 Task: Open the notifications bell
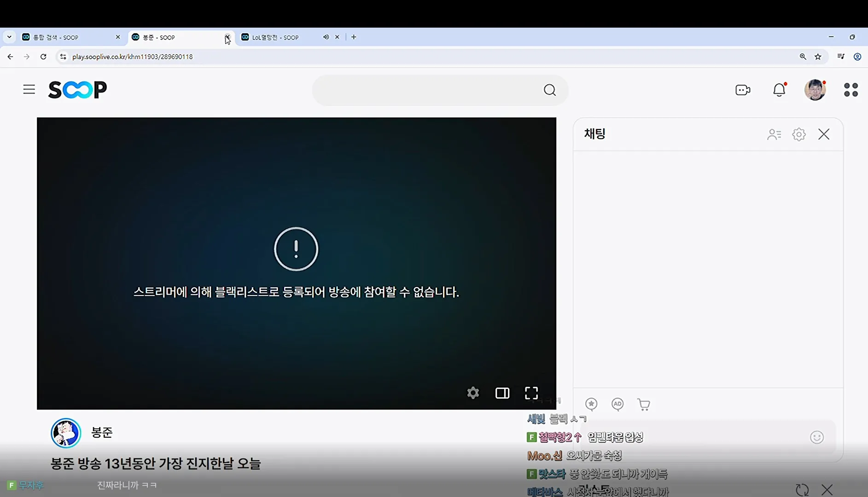779,90
